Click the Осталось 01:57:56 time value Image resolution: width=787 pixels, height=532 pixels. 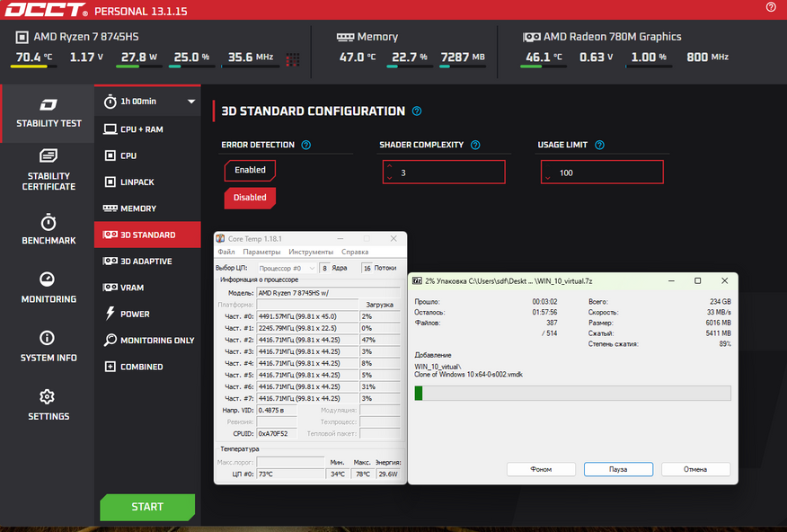click(x=544, y=312)
